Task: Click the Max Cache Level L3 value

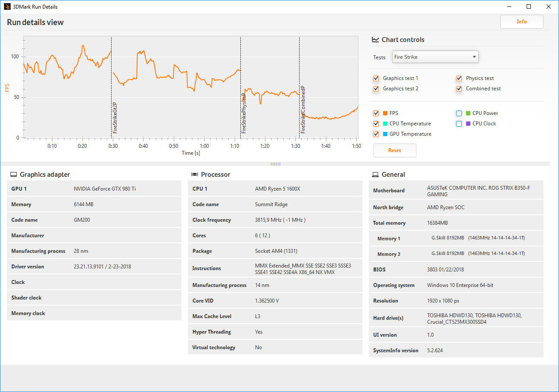Action: click(x=258, y=316)
